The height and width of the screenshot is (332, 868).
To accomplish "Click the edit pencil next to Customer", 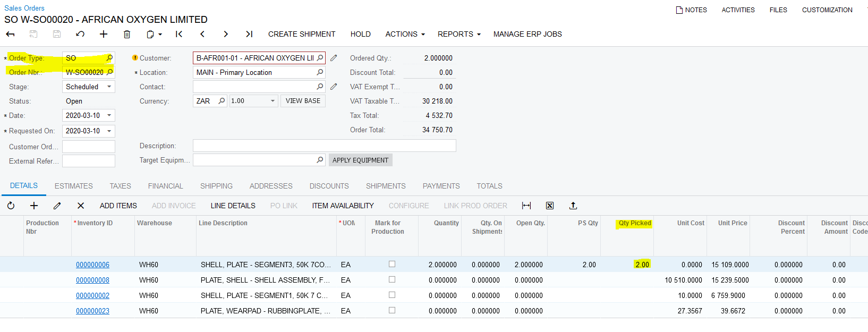I will coord(334,58).
